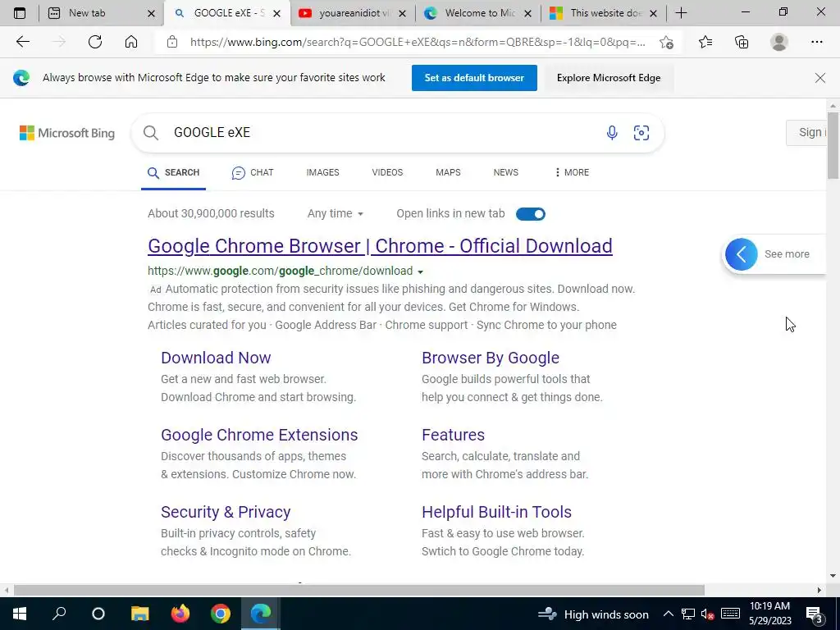Click the microphone voice search icon
The height and width of the screenshot is (630, 840).
[x=612, y=132]
